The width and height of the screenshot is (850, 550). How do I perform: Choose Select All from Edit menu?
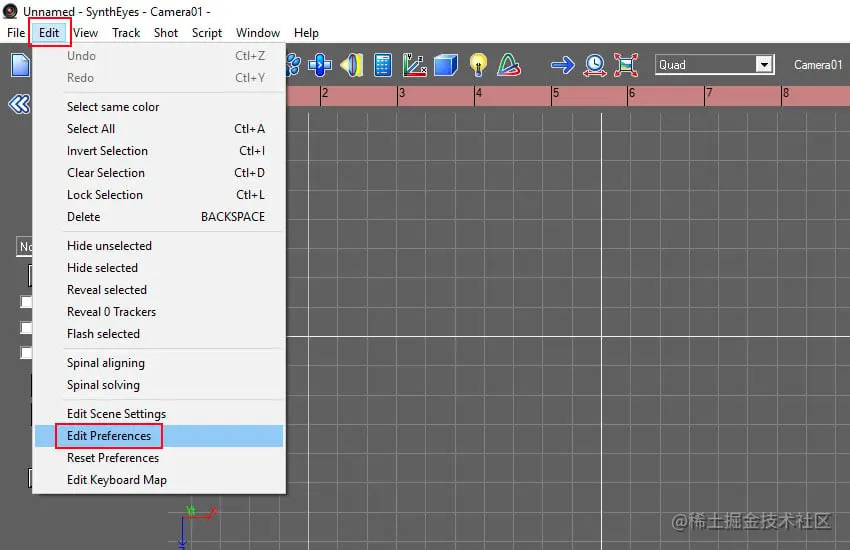(159, 129)
